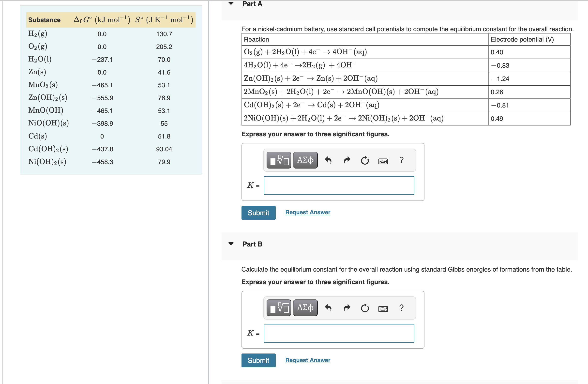
Task: Click Request Answer link for Part B
Action: 308,360
